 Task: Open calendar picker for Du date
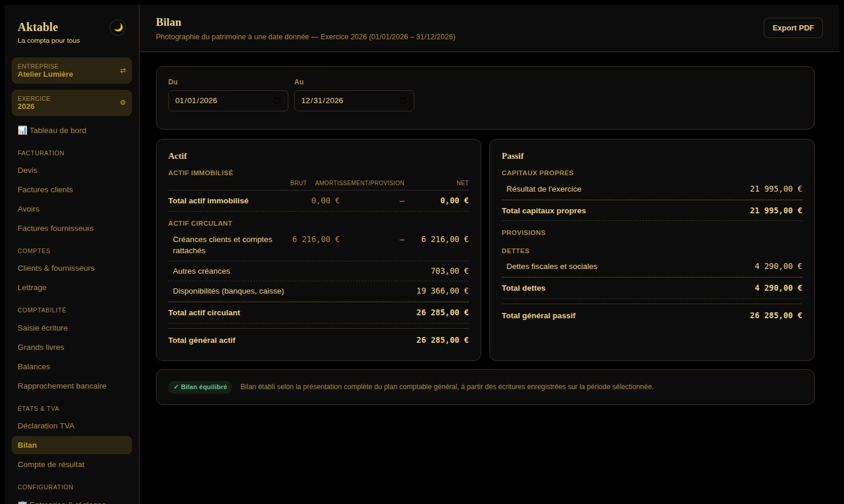click(x=277, y=101)
